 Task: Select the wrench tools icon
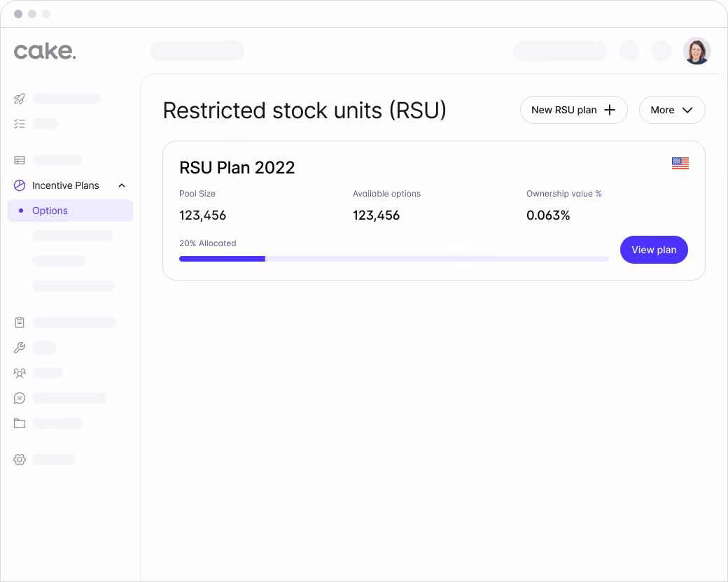click(x=20, y=347)
